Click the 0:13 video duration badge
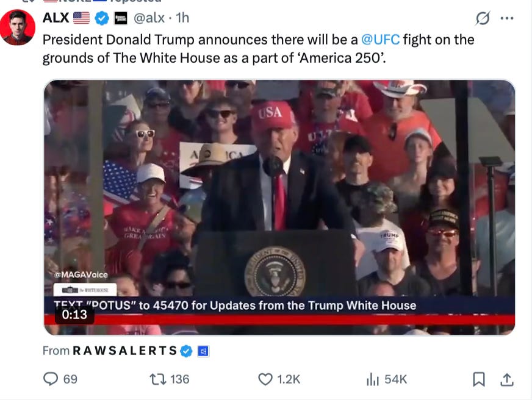532x400 pixels. tap(74, 315)
